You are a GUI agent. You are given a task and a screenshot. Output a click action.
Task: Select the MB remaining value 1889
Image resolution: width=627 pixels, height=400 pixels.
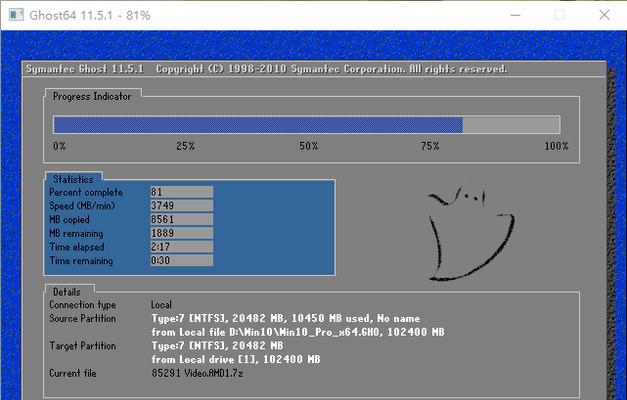[x=182, y=233]
